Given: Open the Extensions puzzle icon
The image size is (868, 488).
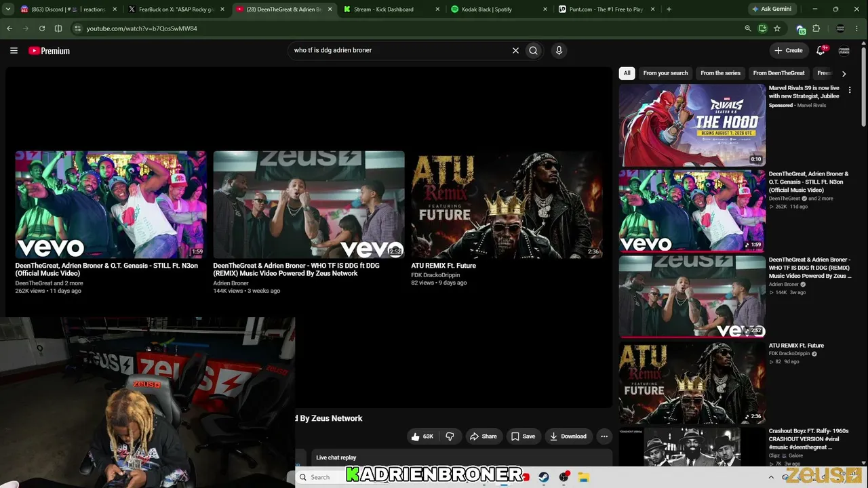Looking at the screenshot, I should pos(816,28).
